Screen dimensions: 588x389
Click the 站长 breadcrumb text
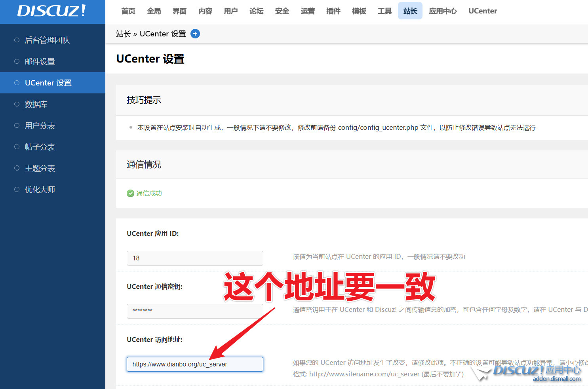point(123,34)
